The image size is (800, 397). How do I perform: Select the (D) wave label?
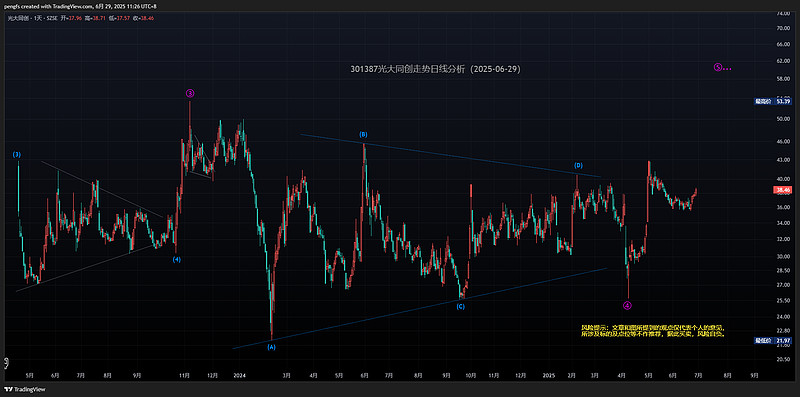[x=578, y=165]
